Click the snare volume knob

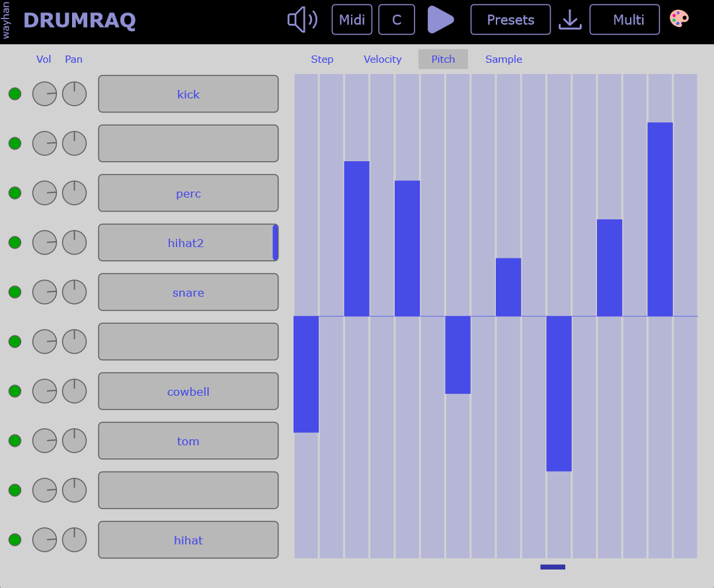pyautogui.click(x=45, y=292)
